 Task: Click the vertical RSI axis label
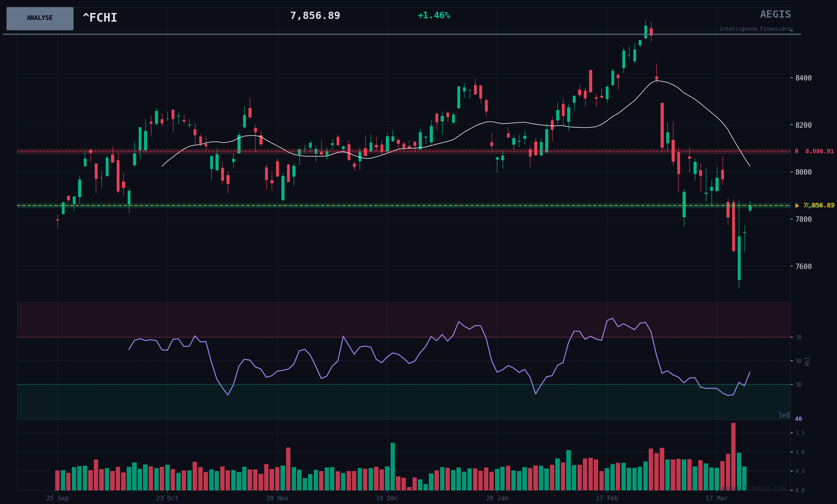[807, 361]
